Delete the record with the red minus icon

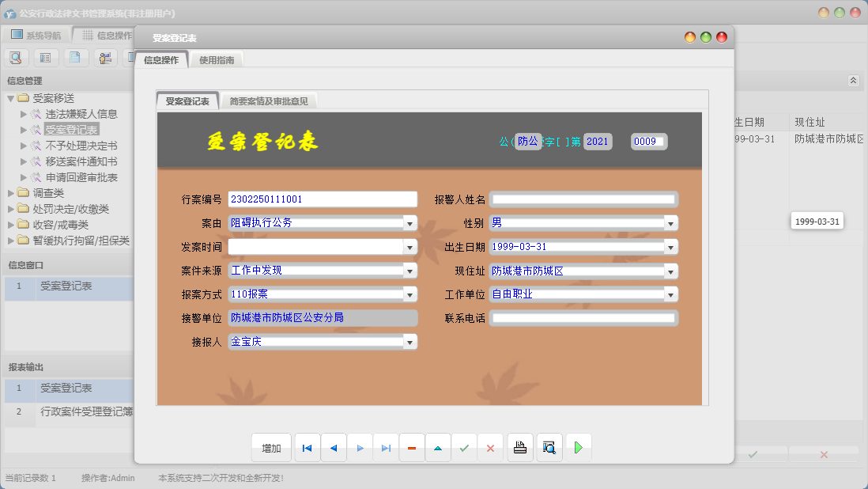tap(411, 447)
